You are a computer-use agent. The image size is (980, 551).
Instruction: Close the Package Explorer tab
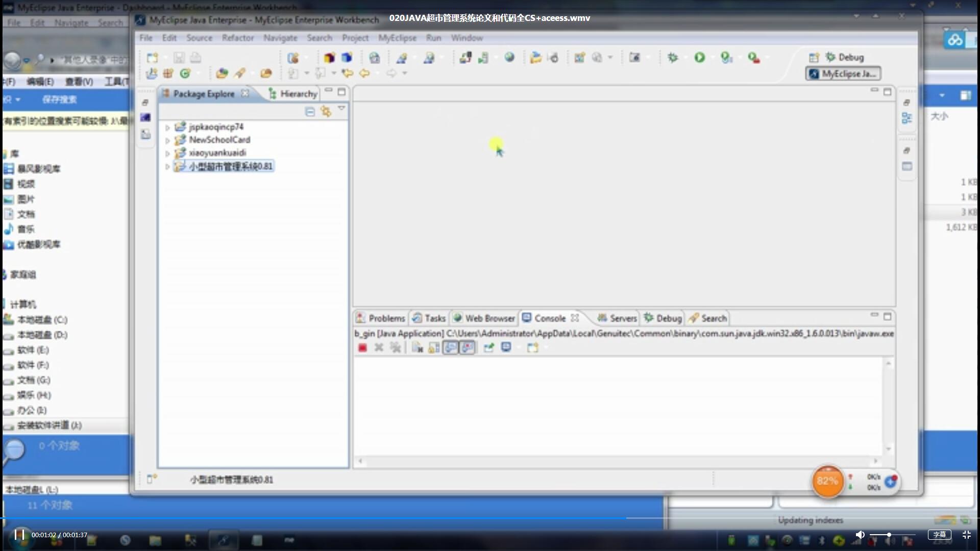click(245, 93)
